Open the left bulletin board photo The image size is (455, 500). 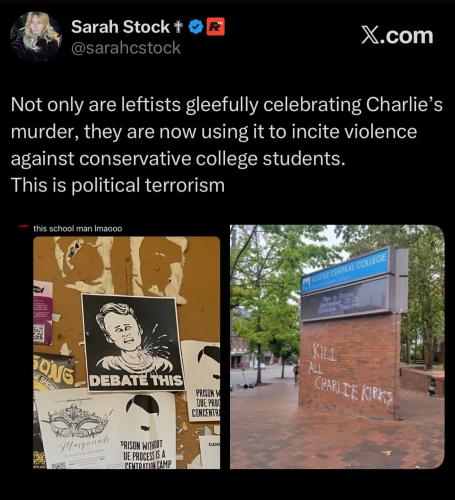pyautogui.click(x=126, y=352)
